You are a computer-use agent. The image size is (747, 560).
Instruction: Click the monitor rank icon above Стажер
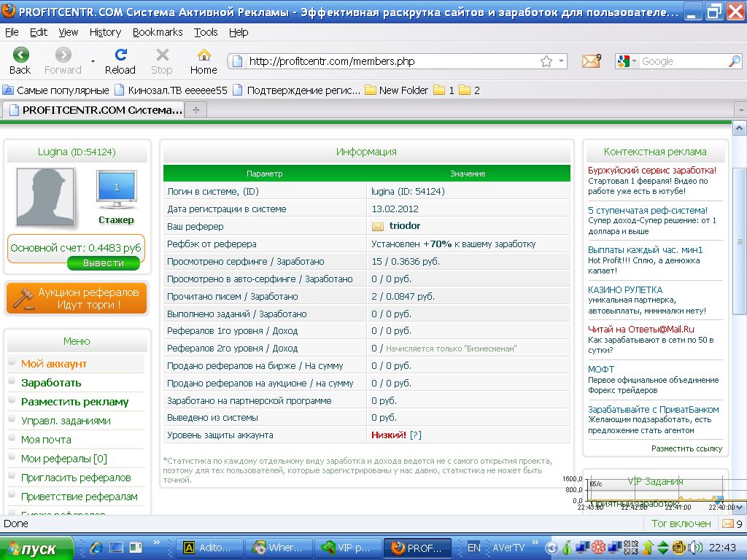click(x=117, y=190)
